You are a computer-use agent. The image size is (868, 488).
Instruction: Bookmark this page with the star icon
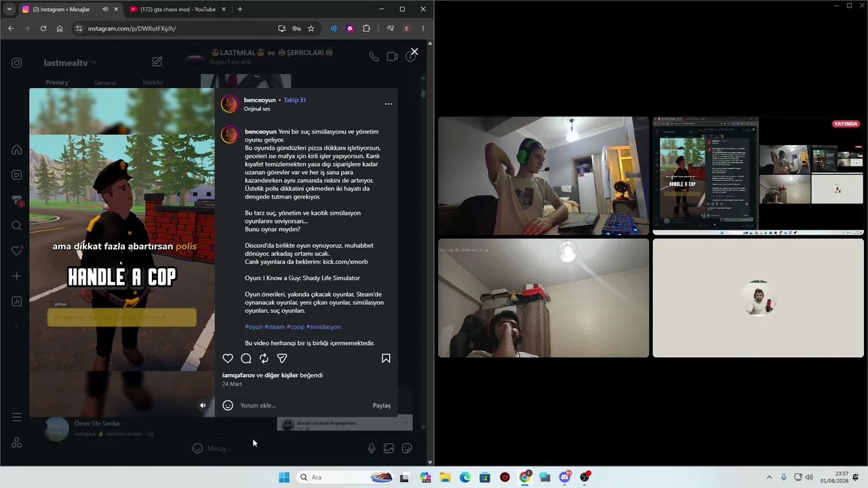[311, 28]
